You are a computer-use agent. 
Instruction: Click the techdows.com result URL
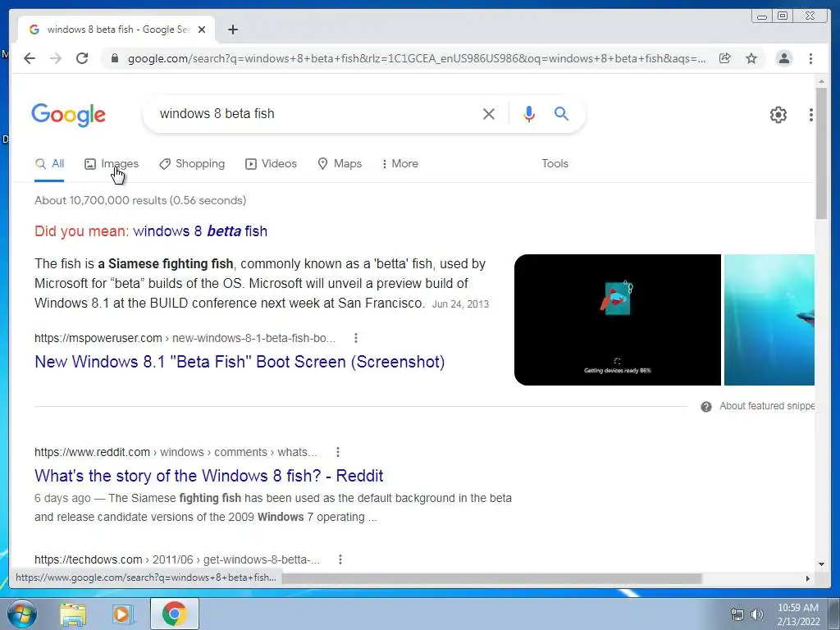point(177,559)
